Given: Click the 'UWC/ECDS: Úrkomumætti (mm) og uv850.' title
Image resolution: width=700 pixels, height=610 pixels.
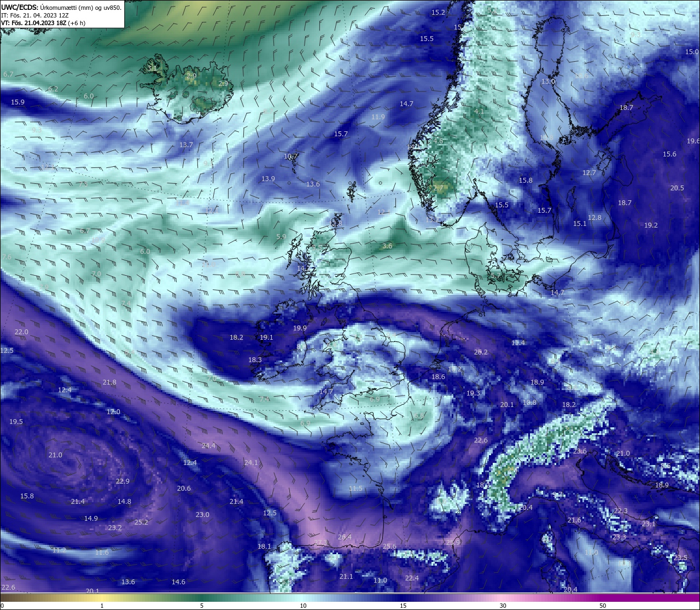Looking at the screenshot, I should 61,8.
